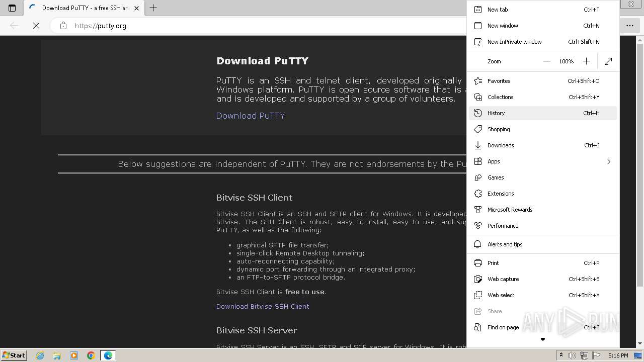Decrease zoom with minus button
644x362 pixels.
pyautogui.click(x=547, y=61)
